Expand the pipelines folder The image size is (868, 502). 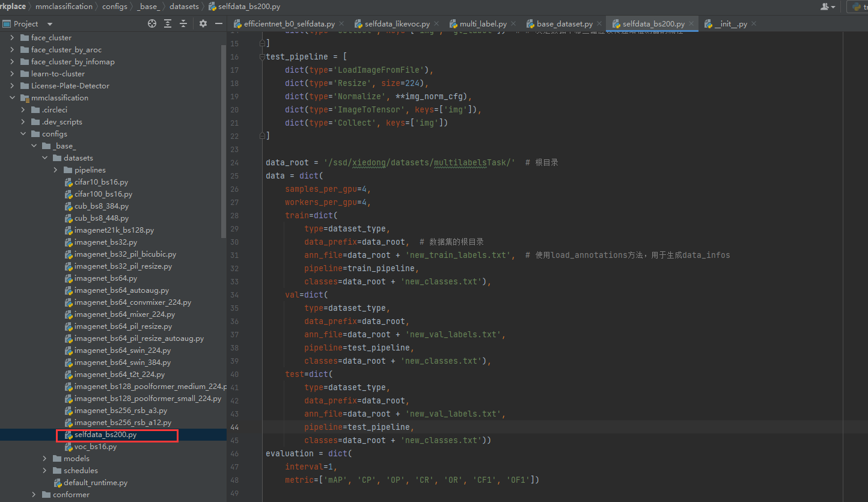(55, 170)
